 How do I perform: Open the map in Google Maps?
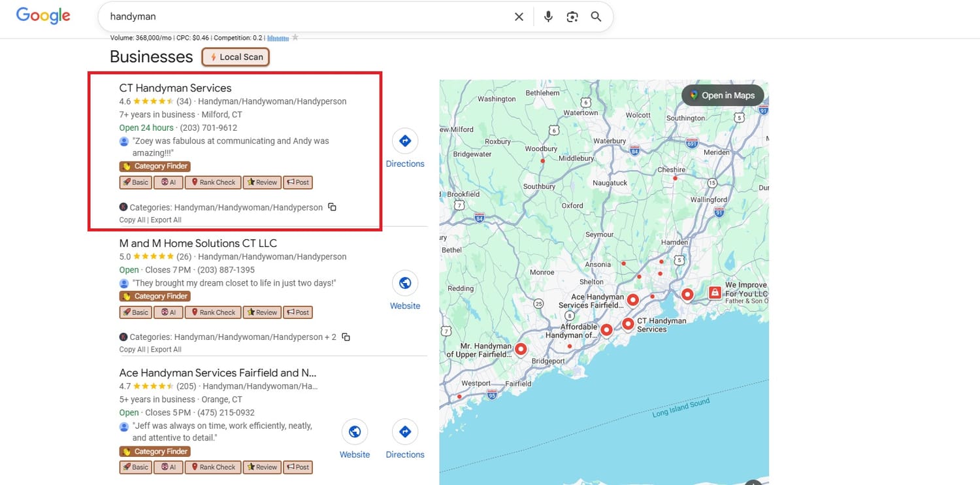point(723,95)
